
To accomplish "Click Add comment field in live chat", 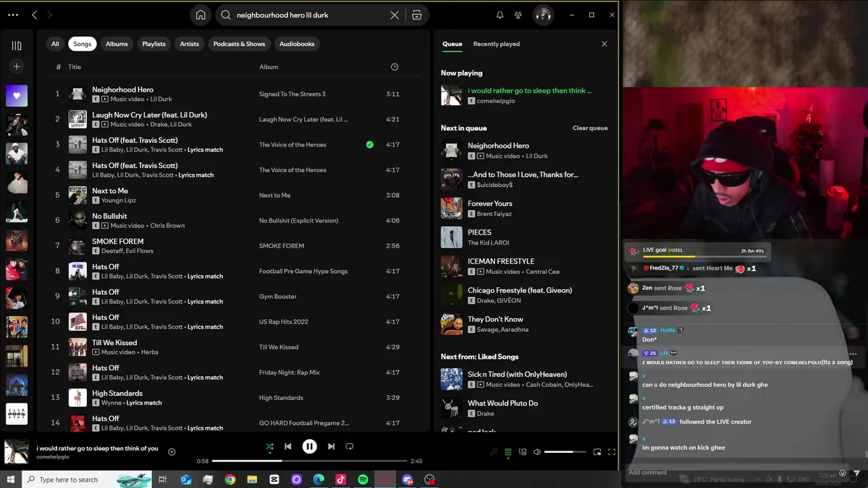I will coord(732,472).
